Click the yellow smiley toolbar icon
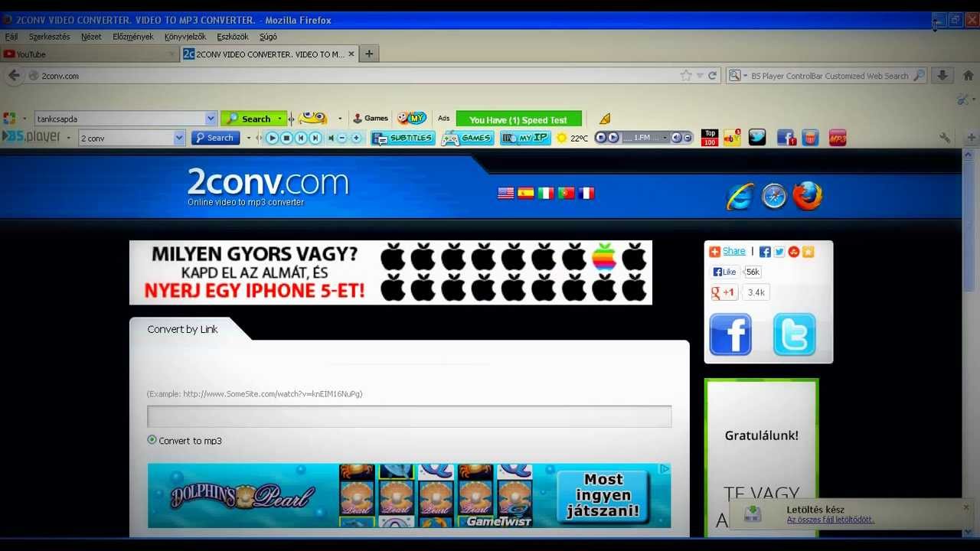This screenshot has height=551, width=980. pyautogui.click(x=312, y=118)
